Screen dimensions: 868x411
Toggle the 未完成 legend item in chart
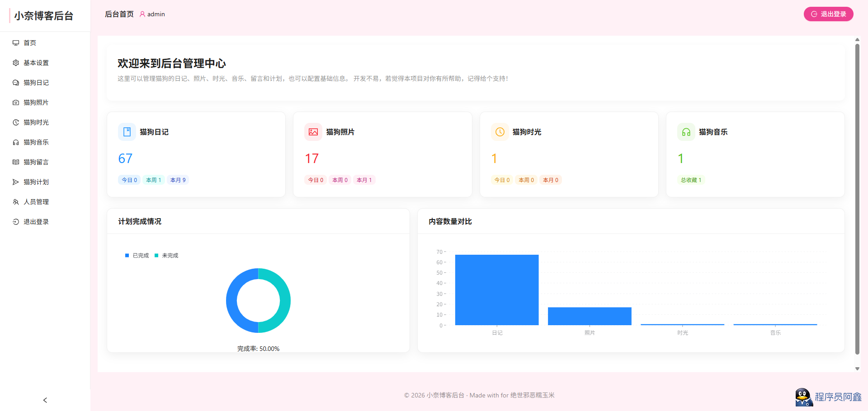(x=166, y=256)
